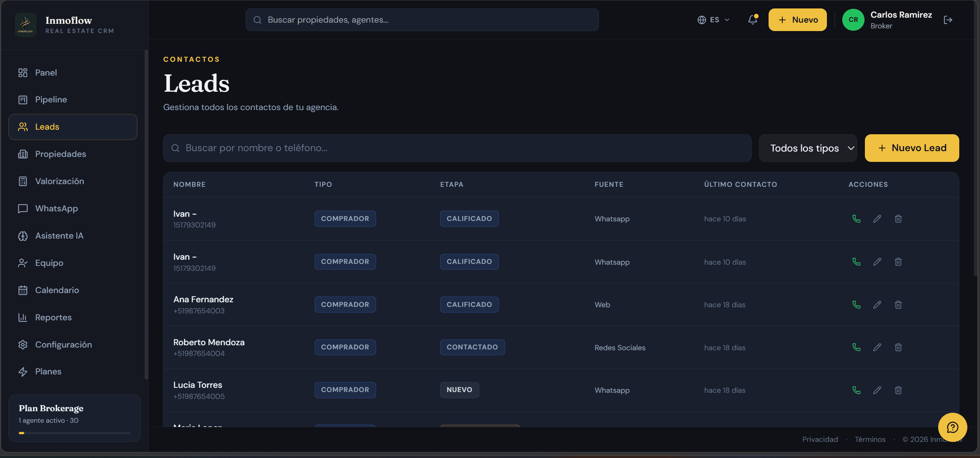
Task: Click the ÚLTIMO CONTACTO column header
Action: [x=740, y=185]
